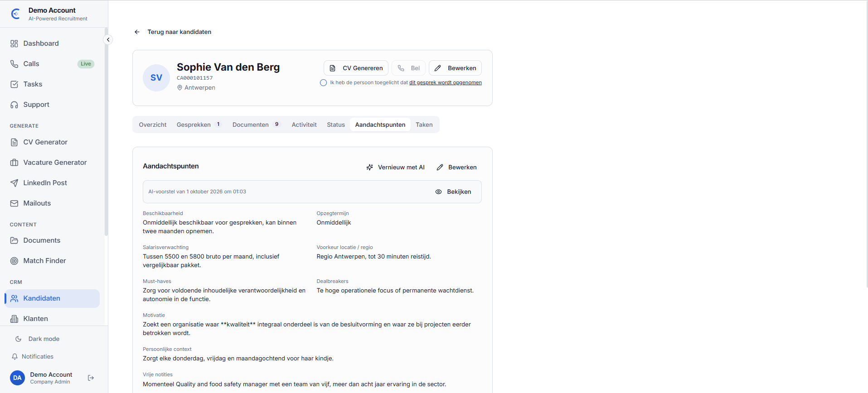This screenshot has height=393, width=868.
Task: Open Mailouts envelope icon
Action: click(x=14, y=203)
